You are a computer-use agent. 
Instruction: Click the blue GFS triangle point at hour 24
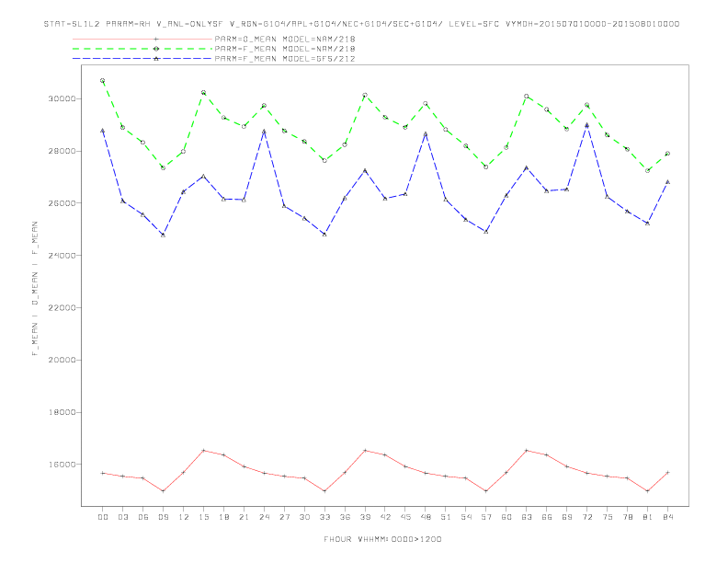tap(264, 132)
